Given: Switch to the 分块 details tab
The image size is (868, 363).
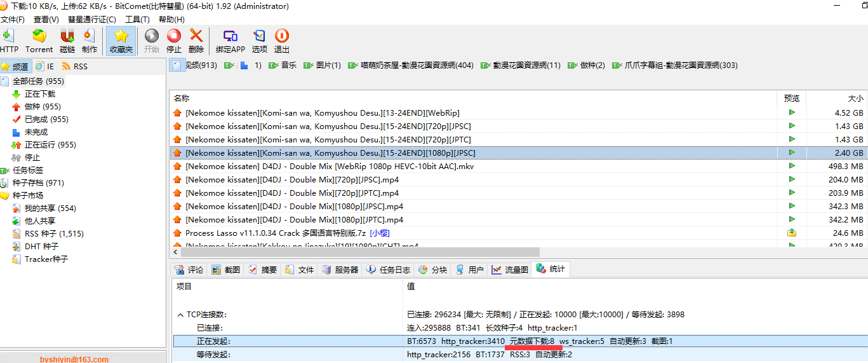Looking at the screenshot, I should pyautogui.click(x=432, y=270).
